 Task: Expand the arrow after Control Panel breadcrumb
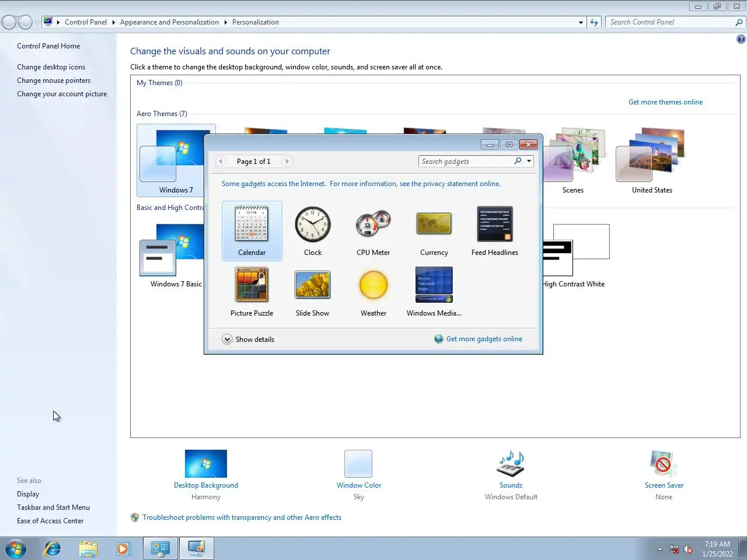[x=114, y=22]
